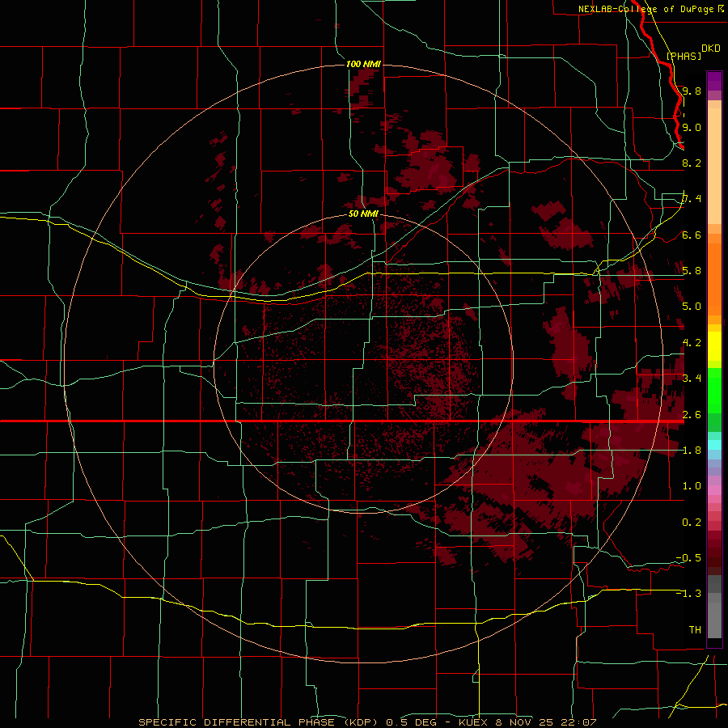
Task: Click the SPECIFIC DIFFERENTIAL PHASE (KDP) caption
Action: click(258, 722)
